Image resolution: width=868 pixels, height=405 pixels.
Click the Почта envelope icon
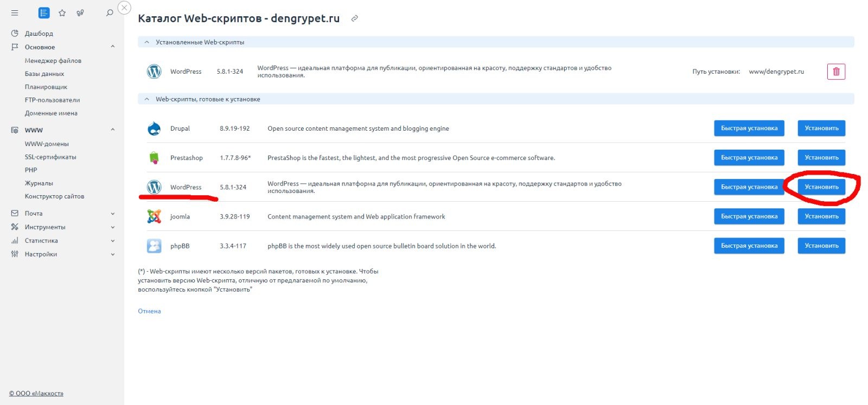click(15, 213)
